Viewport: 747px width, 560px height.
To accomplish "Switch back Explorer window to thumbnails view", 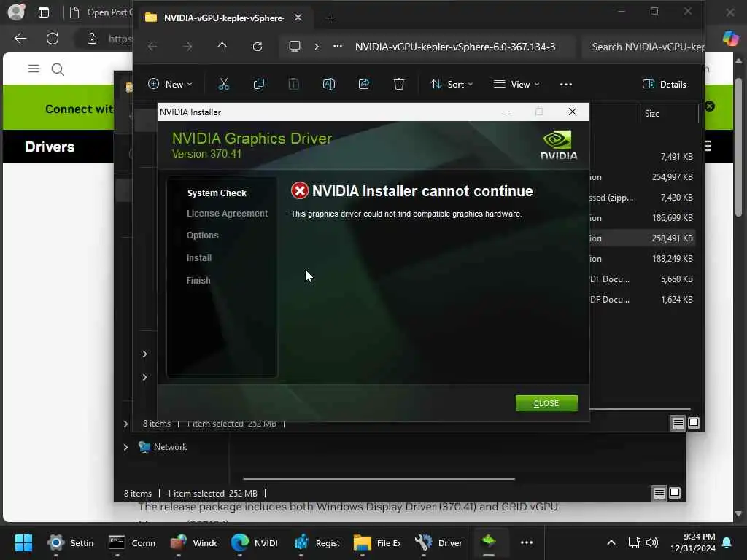I will [675, 493].
